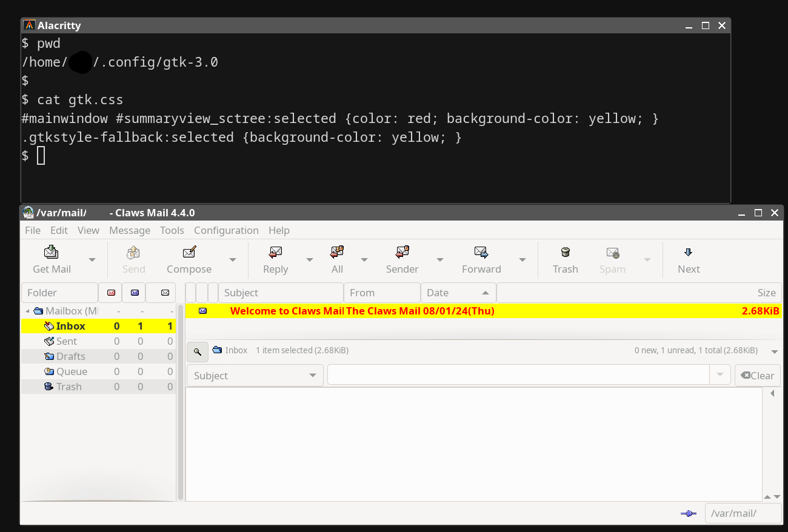
Task: Click the quick search text field
Action: click(518, 376)
